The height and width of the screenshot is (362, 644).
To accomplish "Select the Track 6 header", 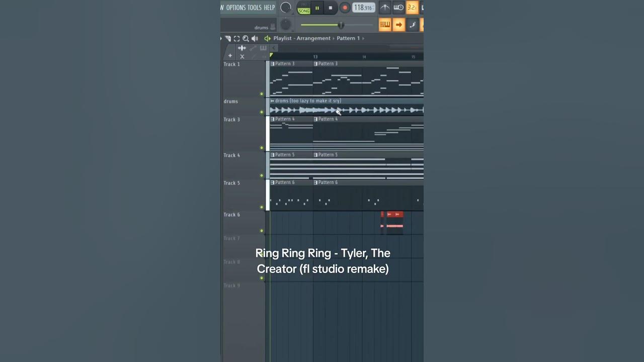I will pos(244,223).
